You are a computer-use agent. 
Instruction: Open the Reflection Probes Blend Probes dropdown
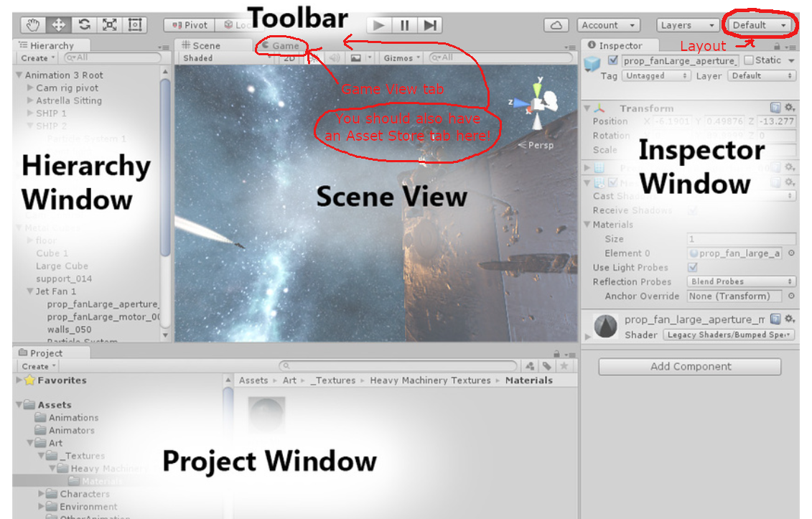pos(741,281)
